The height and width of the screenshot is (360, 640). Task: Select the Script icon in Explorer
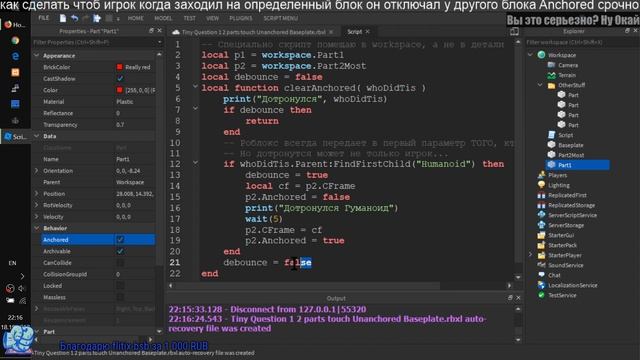click(x=551, y=135)
